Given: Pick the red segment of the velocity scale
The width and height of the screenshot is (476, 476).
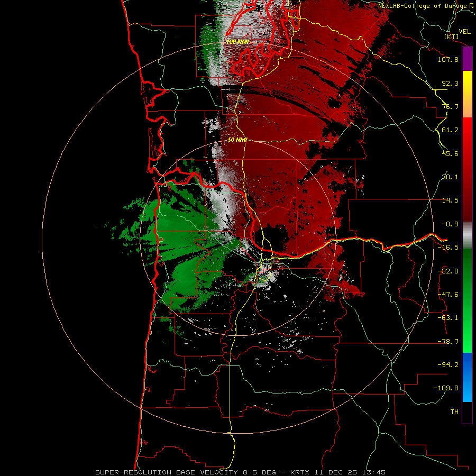Looking at the screenshot, I should pos(467,169).
